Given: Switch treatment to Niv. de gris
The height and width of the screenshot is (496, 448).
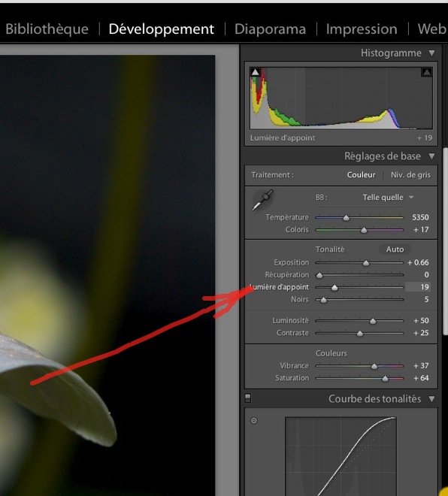Looking at the screenshot, I should 410,175.
